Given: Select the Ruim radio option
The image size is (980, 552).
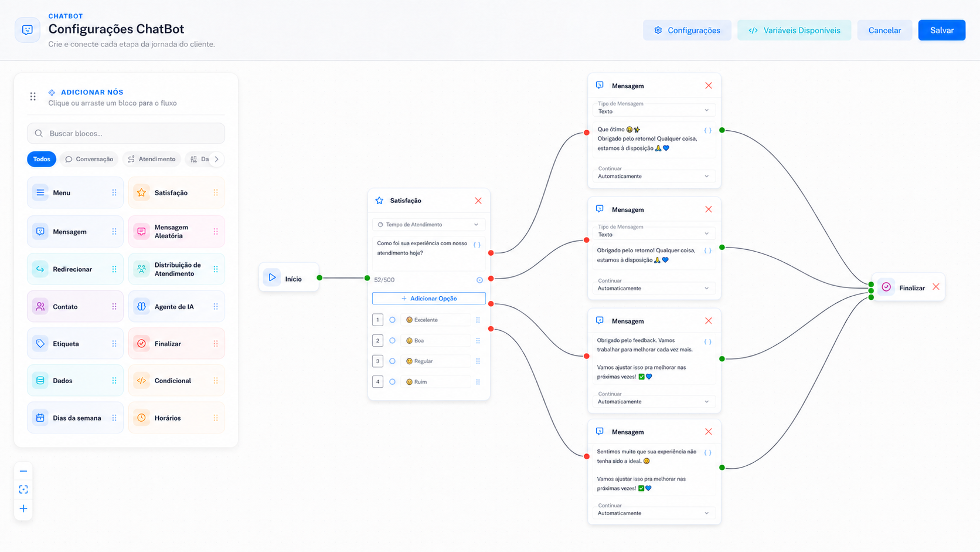Looking at the screenshot, I should click(392, 382).
